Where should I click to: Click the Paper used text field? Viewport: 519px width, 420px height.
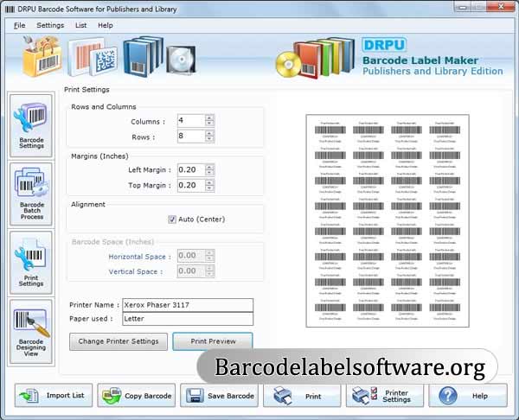(188, 319)
